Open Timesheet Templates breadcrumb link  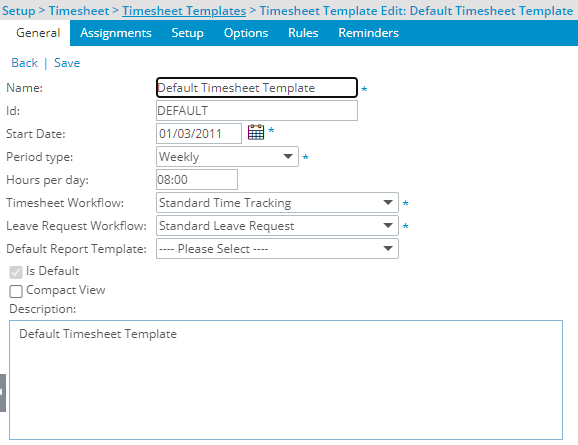pos(184,11)
